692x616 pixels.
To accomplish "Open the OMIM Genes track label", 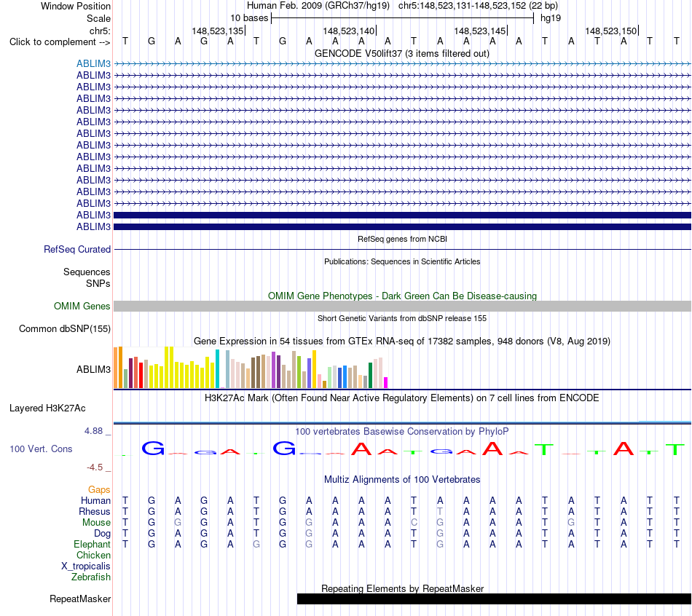I will [x=82, y=307].
